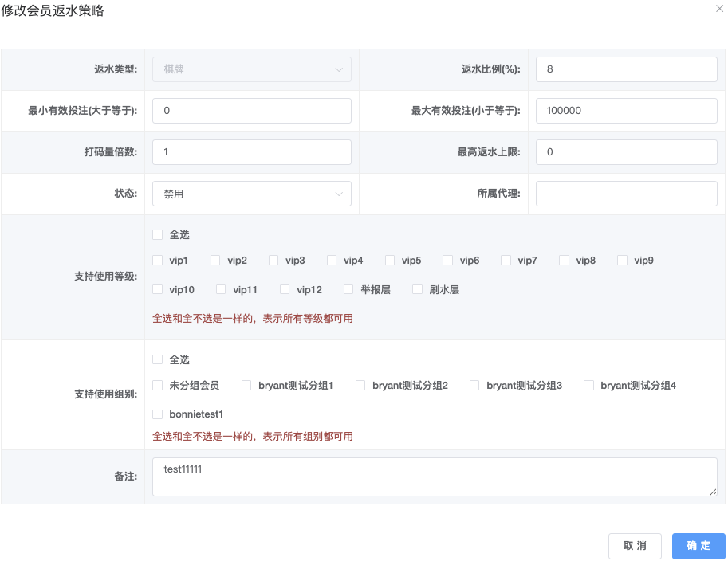
Task: Enable the bonnietest1 group checkbox
Action: point(158,414)
